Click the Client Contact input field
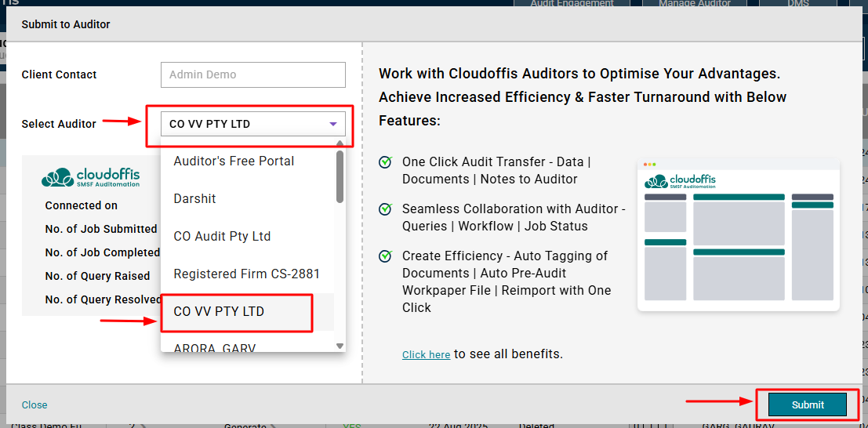The image size is (868, 428). coord(252,75)
